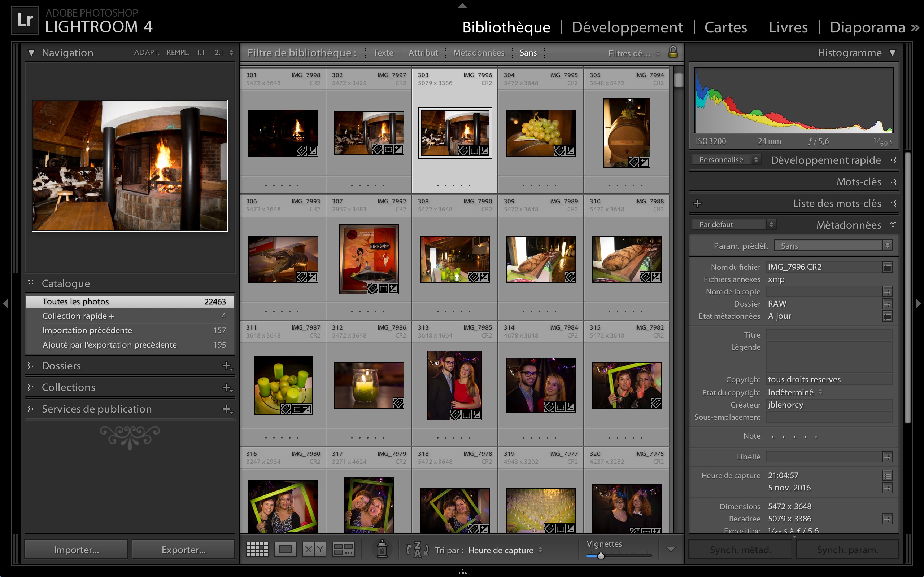Click the Exporter... button
This screenshot has width=924, height=577.
point(184,550)
